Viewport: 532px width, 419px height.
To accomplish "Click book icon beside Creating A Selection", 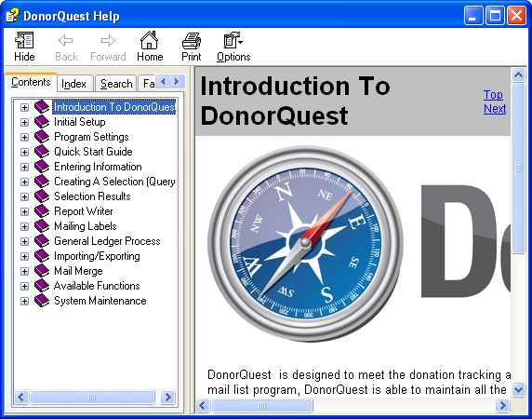I will click(x=42, y=182).
